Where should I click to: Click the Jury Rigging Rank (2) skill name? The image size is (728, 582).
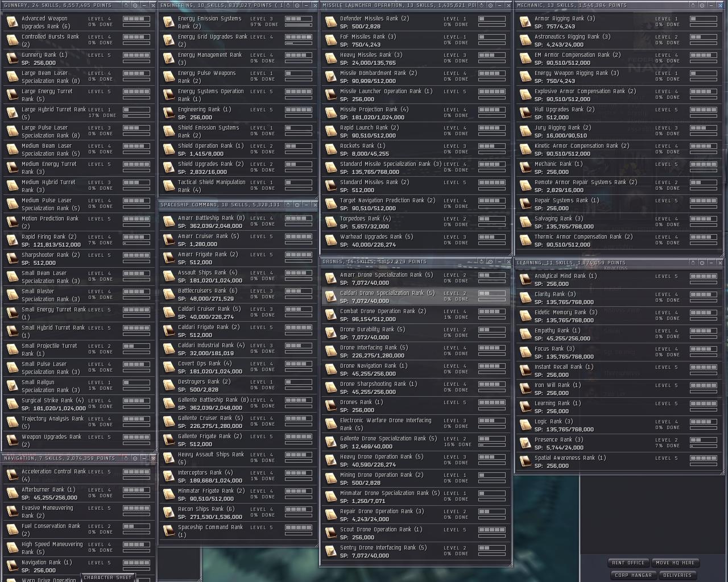pyautogui.click(x=562, y=128)
